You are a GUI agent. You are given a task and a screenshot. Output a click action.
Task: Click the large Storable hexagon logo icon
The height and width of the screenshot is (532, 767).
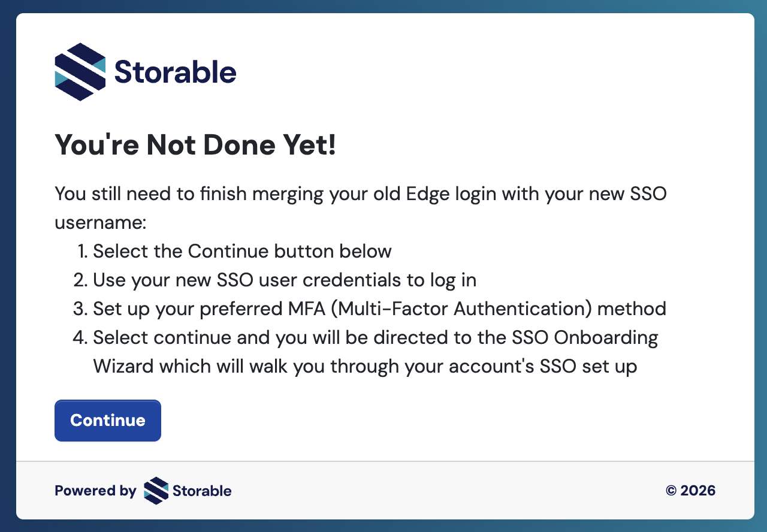tap(80, 72)
